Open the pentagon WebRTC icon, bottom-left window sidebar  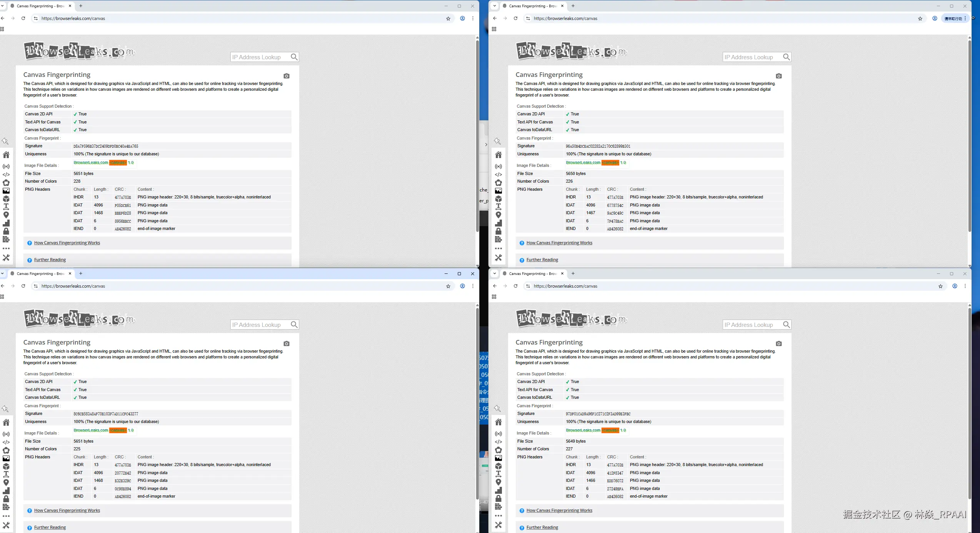6,450
